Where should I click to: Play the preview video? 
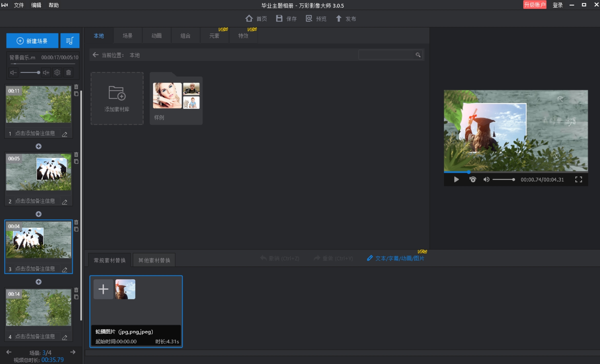click(457, 179)
